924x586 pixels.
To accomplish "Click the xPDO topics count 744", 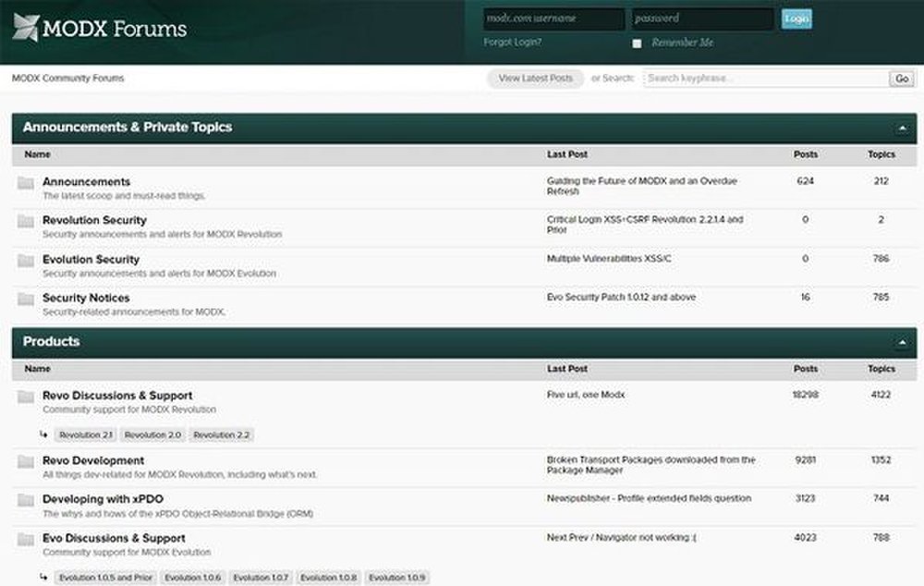I will [881, 498].
